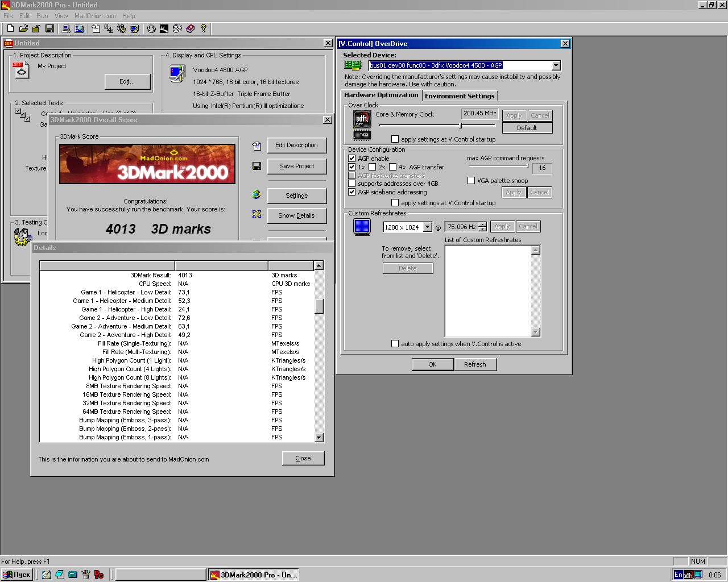Enable the 4x AGP transfer checkbox
Viewport: 728px width, 582px height.
point(393,167)
